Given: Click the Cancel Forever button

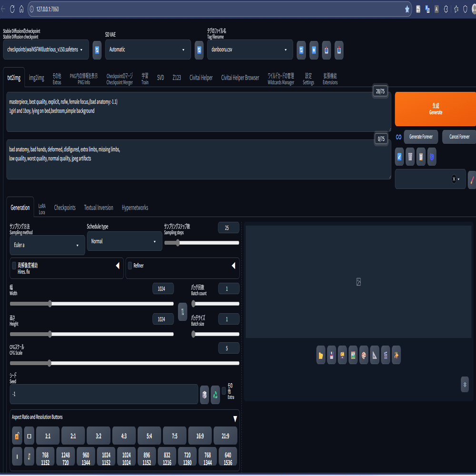Looking at the screenshot, I should tap(459, 137).
